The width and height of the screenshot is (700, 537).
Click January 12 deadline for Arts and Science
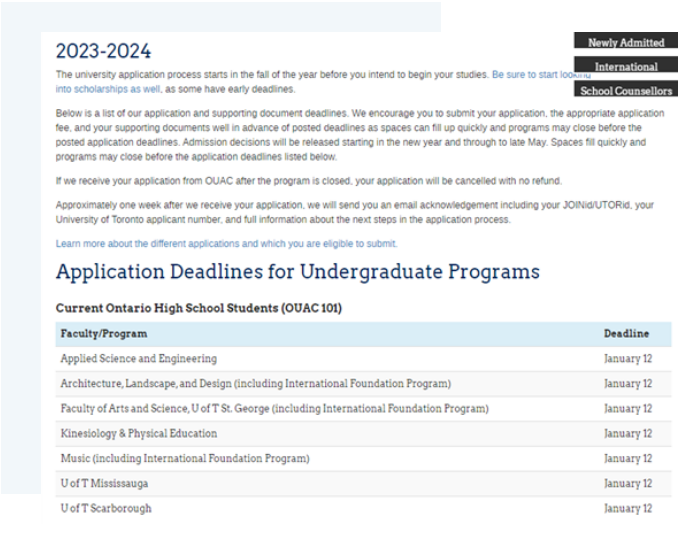coord(628,409)
